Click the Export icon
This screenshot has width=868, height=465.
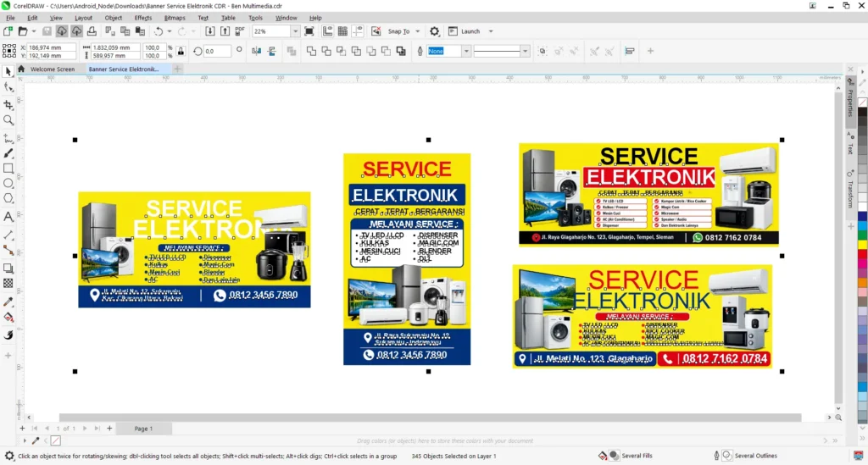click(225, 31)
